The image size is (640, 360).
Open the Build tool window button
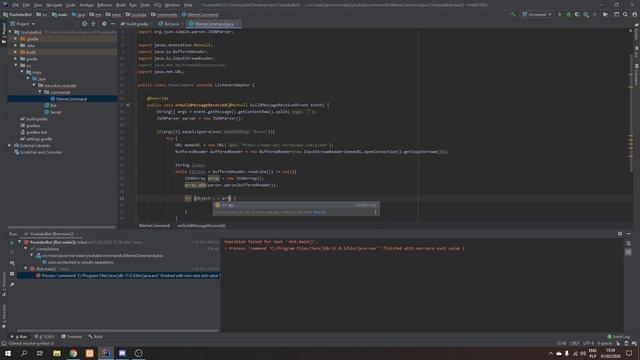[96, 337]
